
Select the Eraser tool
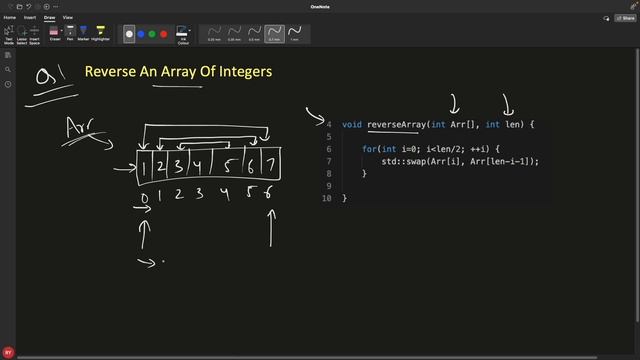[54, 33]
